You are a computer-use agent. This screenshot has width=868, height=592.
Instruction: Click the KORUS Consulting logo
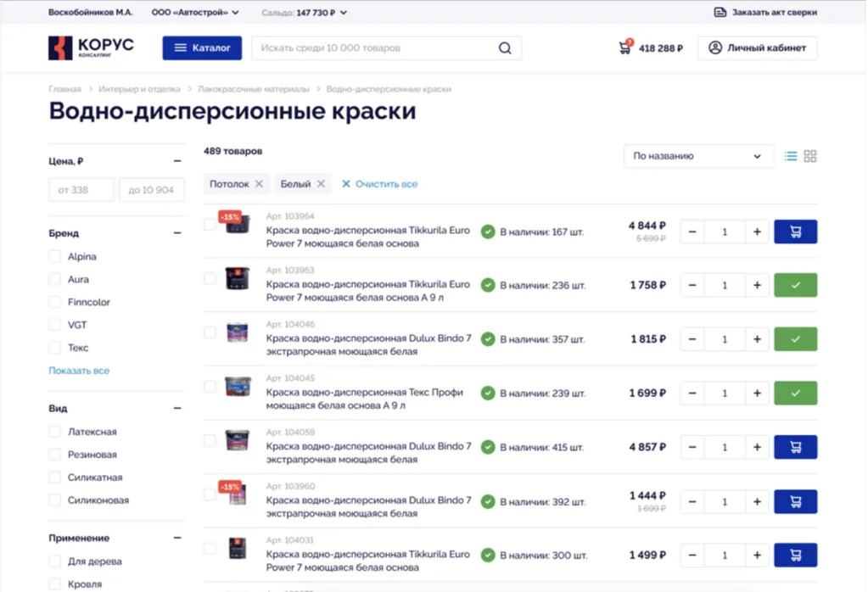92,48
